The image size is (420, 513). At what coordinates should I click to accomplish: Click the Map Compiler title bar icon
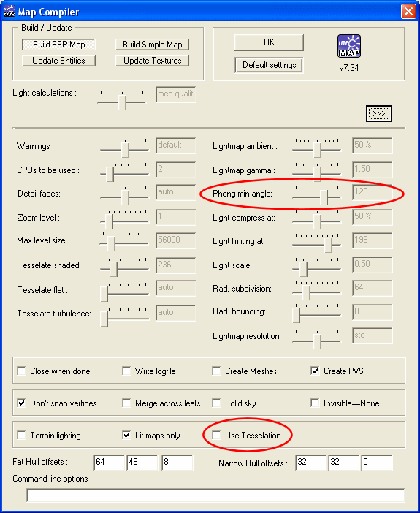click(9, 12)
